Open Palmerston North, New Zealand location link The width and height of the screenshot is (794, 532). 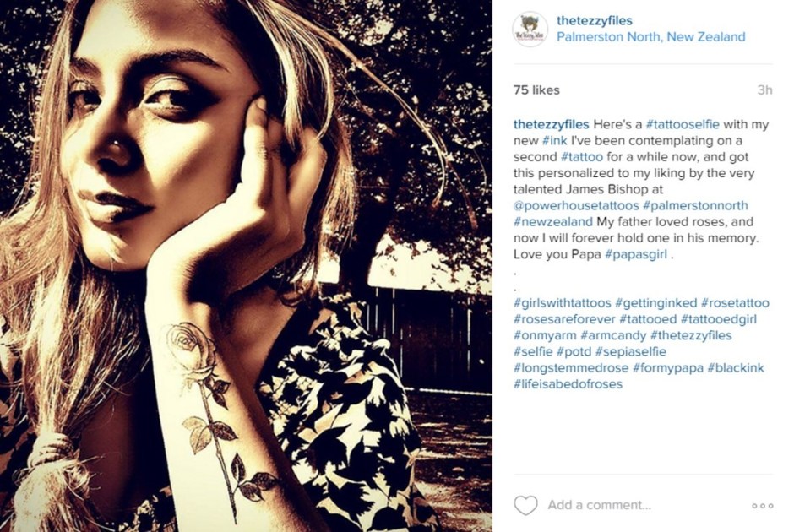point(650,37)
